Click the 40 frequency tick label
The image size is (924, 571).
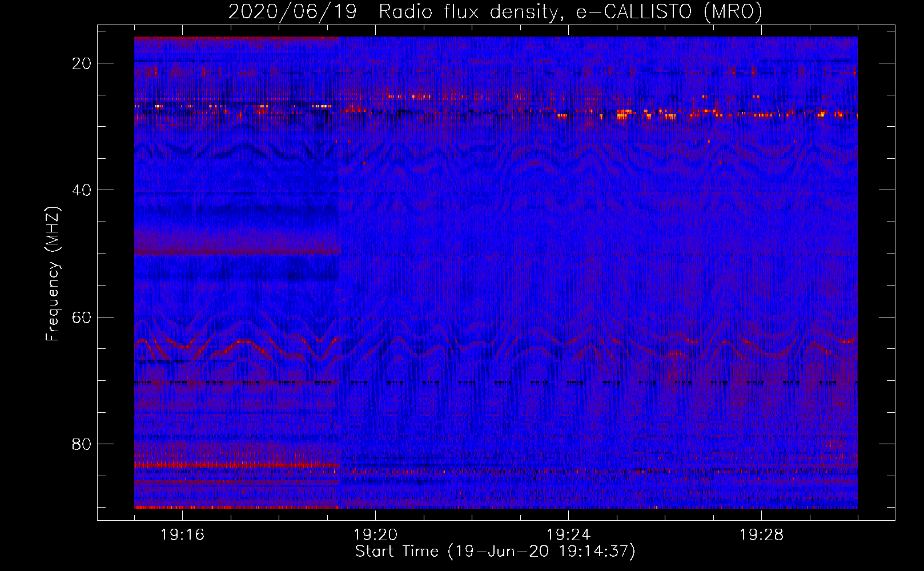pyautogui.click(x=82, y=190)
